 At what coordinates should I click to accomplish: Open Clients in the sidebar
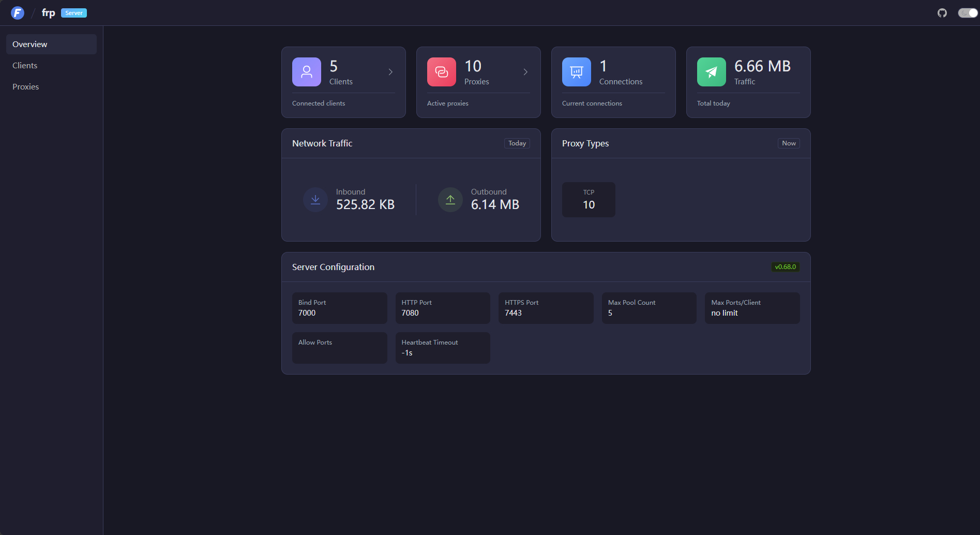click(51, 66)
